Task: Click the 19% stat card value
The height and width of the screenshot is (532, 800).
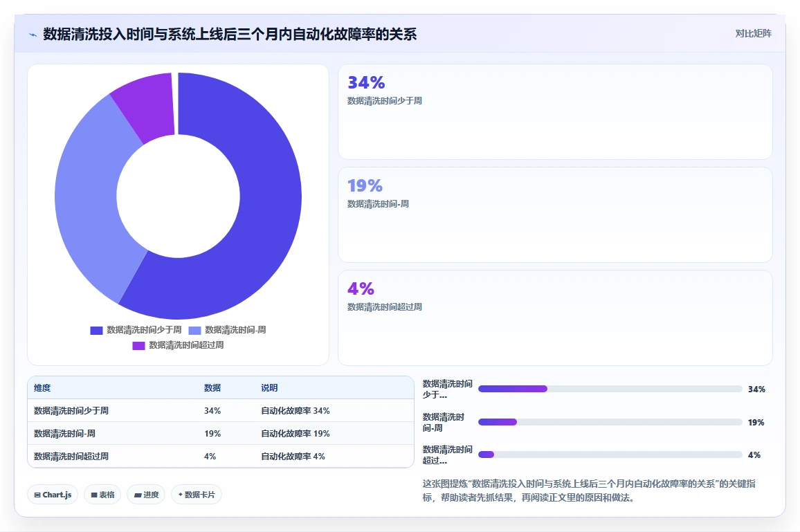Action: coord(365,185)
